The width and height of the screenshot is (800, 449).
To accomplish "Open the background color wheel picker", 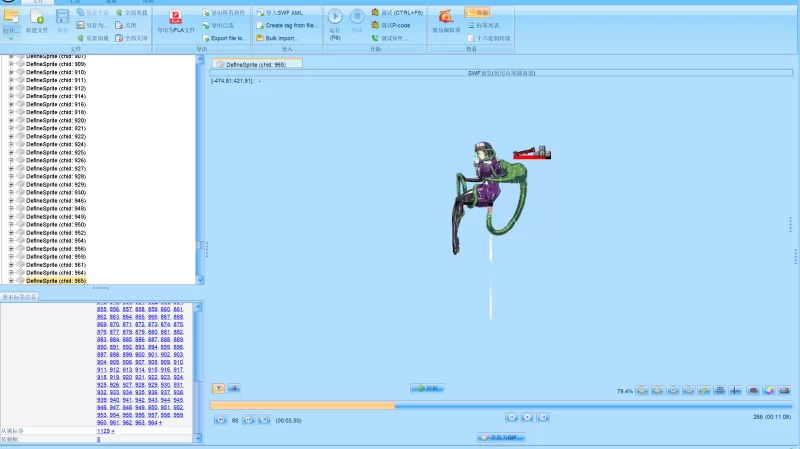I will coord(769,391).
